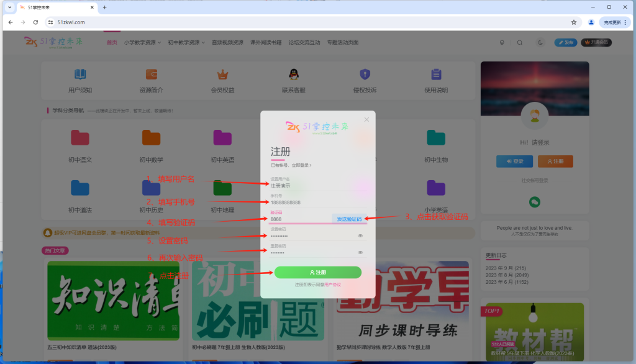
Task: Open the 使用说明 clipboard icon
Action: pyautogui.click(x=437, y=75)
